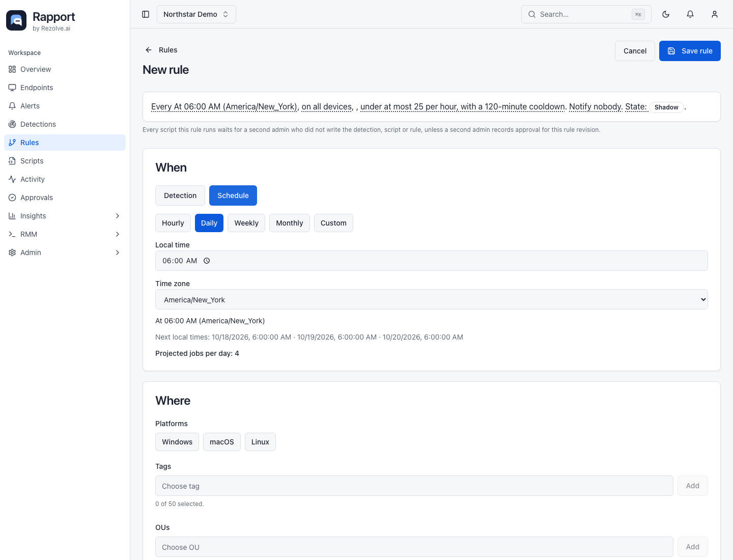Open Endpoints in the sidebar
733x560 pixels.
65,88
